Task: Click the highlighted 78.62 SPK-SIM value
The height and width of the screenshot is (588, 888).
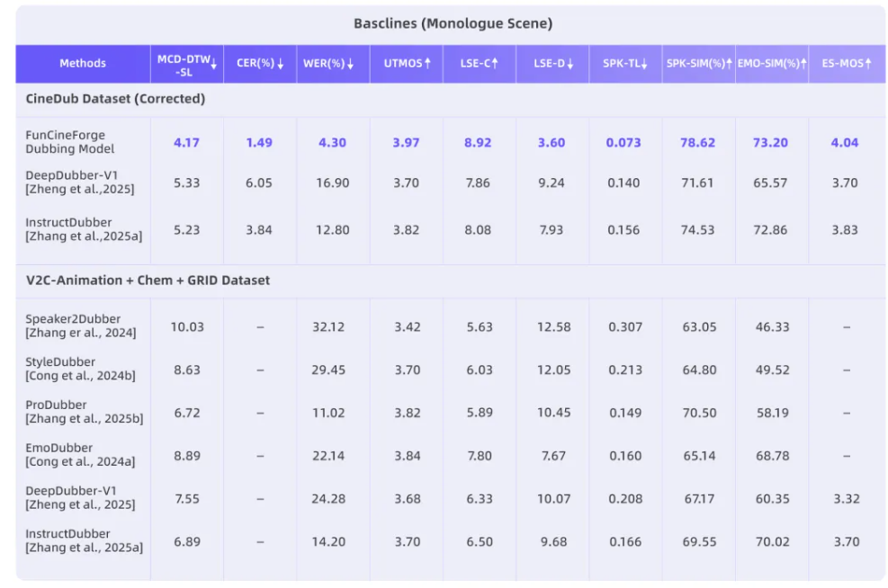Action: tap(698, 143)
